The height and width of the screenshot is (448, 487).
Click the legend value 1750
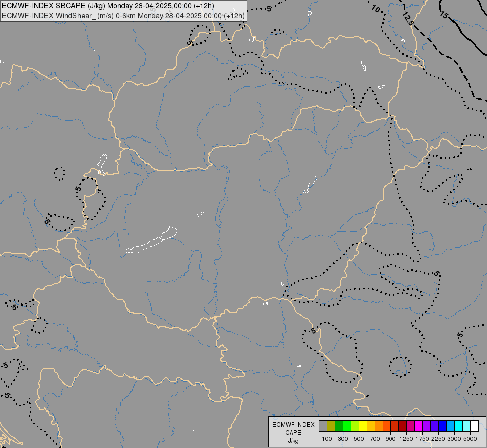[x=422, y=439]
